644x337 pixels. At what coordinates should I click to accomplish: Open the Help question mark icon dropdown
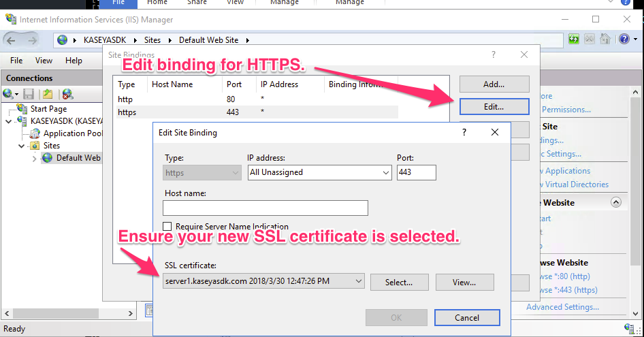[635, 39]
